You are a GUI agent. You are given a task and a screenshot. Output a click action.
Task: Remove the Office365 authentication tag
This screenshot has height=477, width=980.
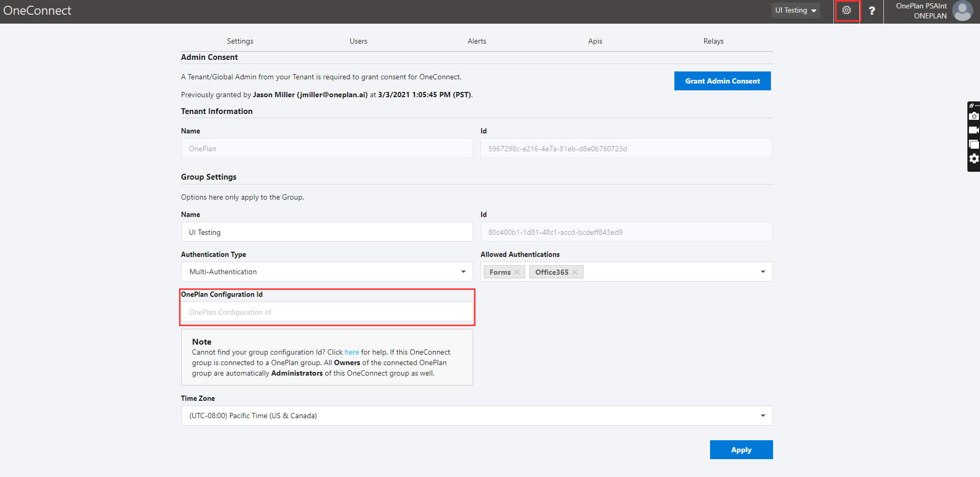[x=575, y=272]
